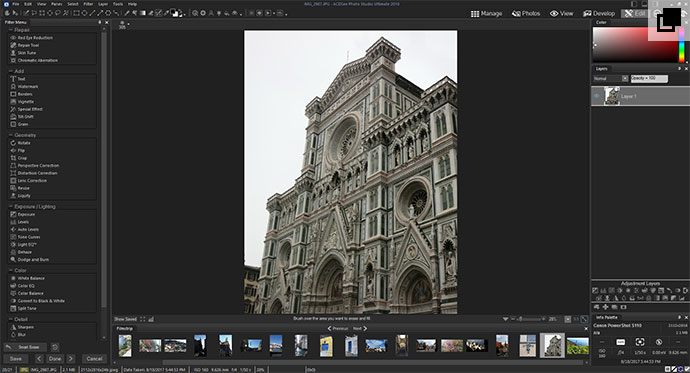
Task: Collapse the Color group in Filter Menu
Action: click(11, 270)
